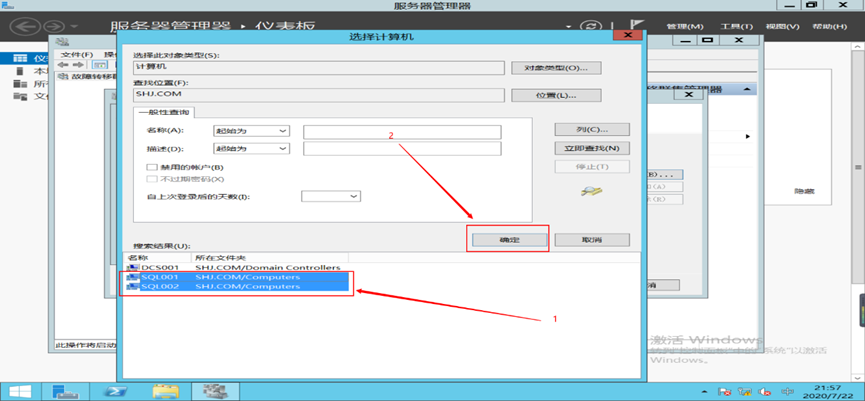Click the Server Manager vertical scrollbar

point(858,167)
